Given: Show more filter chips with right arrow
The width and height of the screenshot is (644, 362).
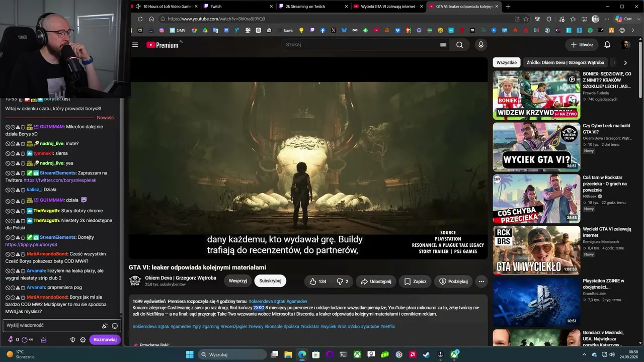Looking at the screenshot, I should (x=625, y=63).
